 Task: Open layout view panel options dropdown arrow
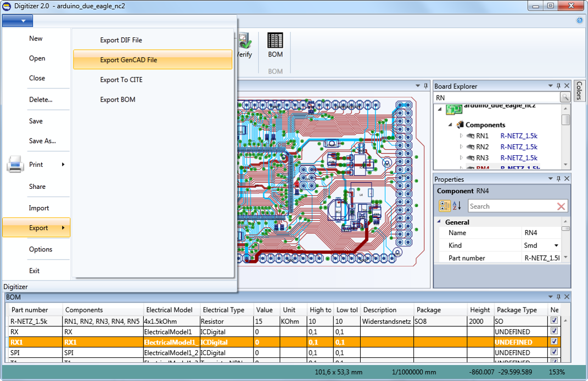click(418, 86)
